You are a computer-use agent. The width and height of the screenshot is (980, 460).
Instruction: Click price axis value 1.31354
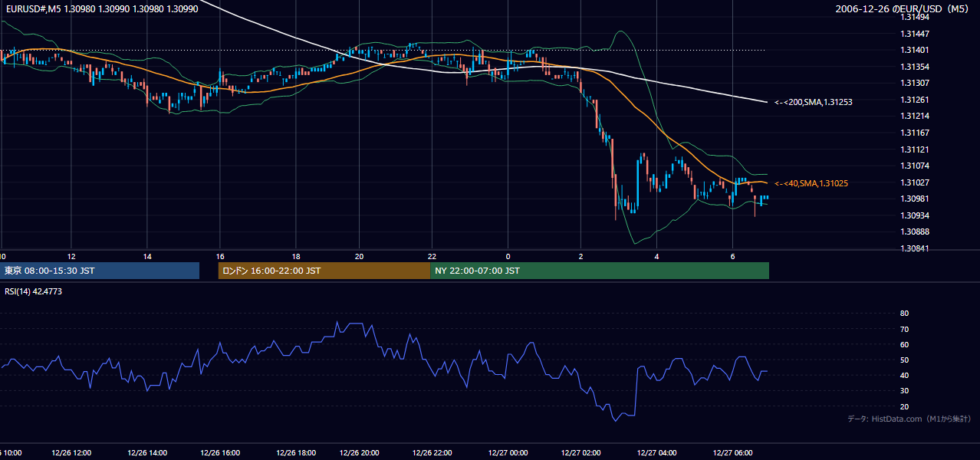coord(914,67)
